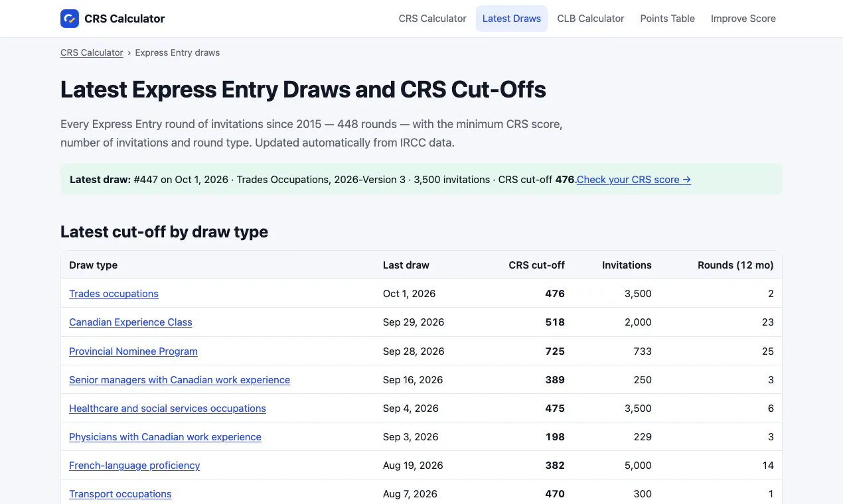Click the 300 invitations value
The image size is (843, 504).
[643, 494]
